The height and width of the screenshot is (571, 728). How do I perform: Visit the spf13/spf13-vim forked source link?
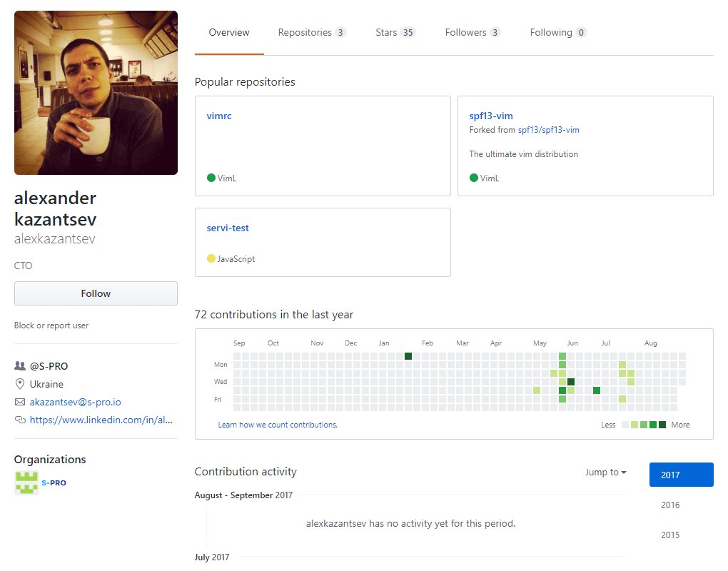tap(548, 130)
